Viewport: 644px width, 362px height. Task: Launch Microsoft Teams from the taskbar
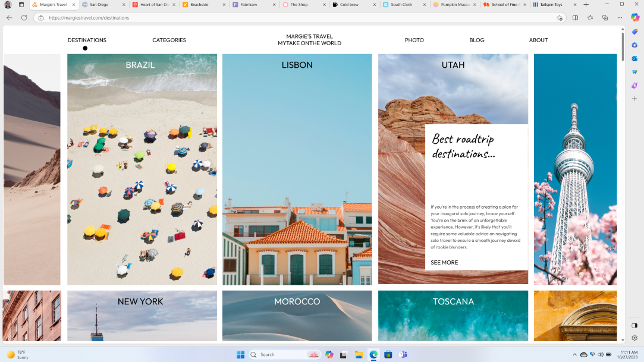click(403, 354)
